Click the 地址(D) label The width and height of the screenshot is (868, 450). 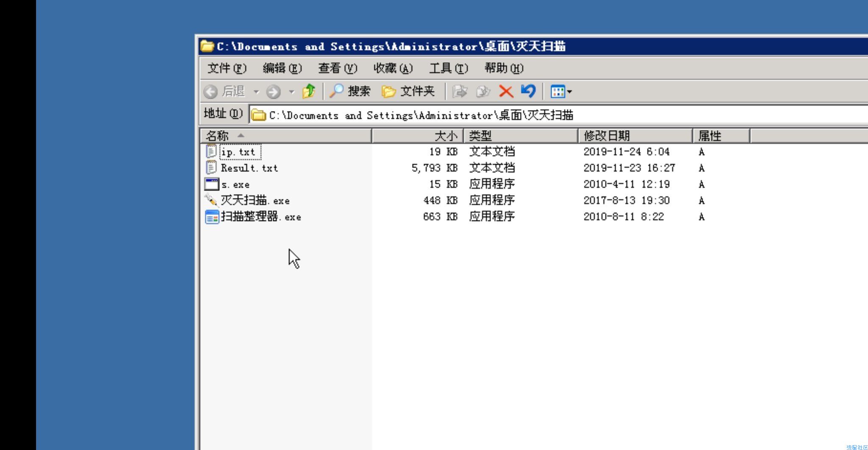click(223, 113)
